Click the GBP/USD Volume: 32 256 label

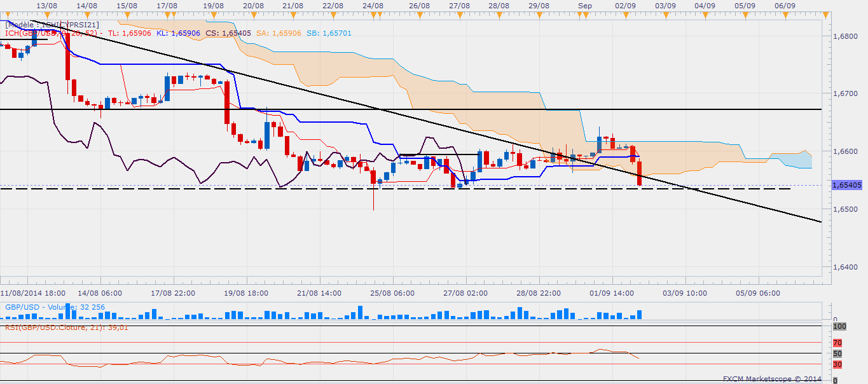[55, 307]
